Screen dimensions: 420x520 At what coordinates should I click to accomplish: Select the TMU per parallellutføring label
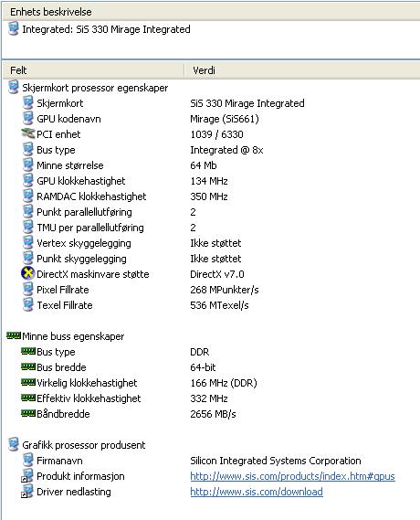pyautogui.click(x=90, y=228)
